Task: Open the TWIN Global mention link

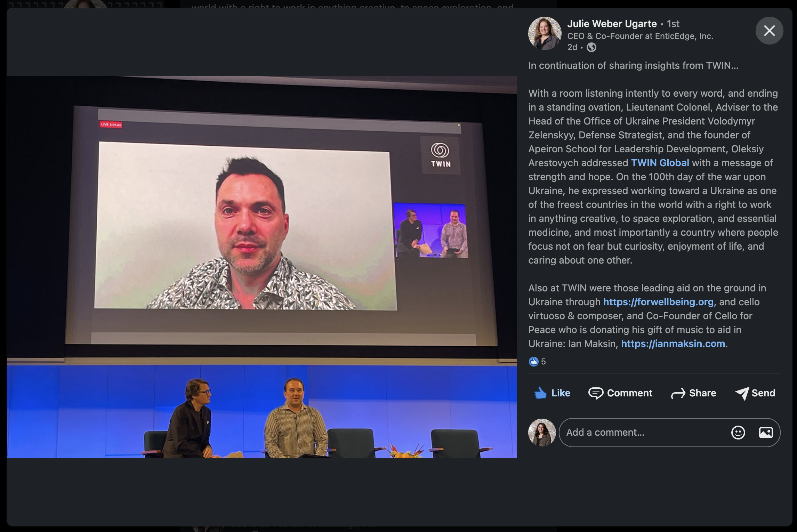Action: pyautogui.click(x=660, y=163)
